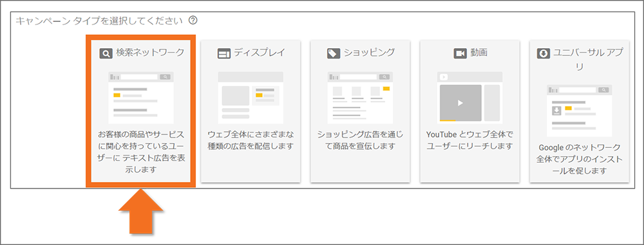The width and height of the screenshot is (644, 245).
Task: Select the ショッピング title
Action: [x=369, y=53]
